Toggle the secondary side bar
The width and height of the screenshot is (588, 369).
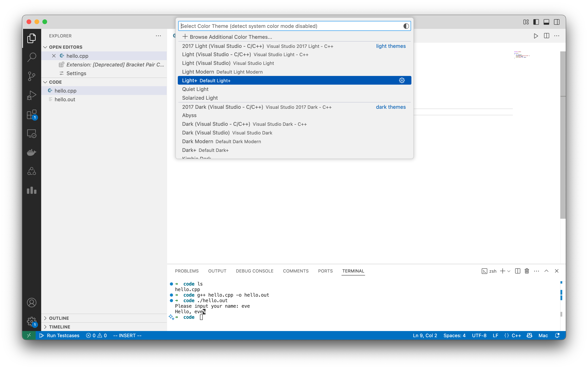557,22
